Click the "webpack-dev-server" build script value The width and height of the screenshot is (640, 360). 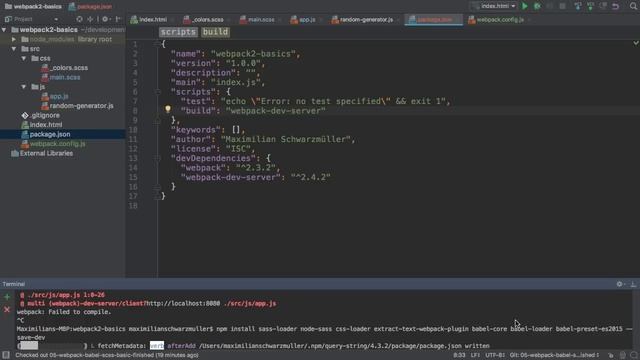coord(276,111)
